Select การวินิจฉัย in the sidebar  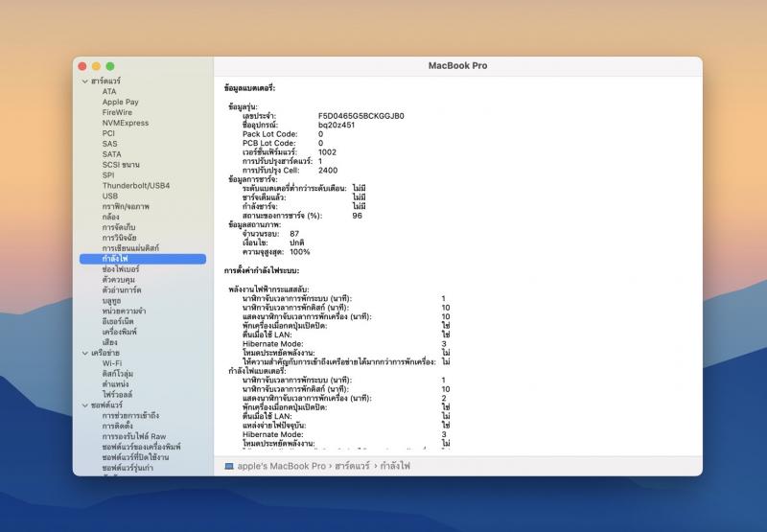tap(119, 238)
